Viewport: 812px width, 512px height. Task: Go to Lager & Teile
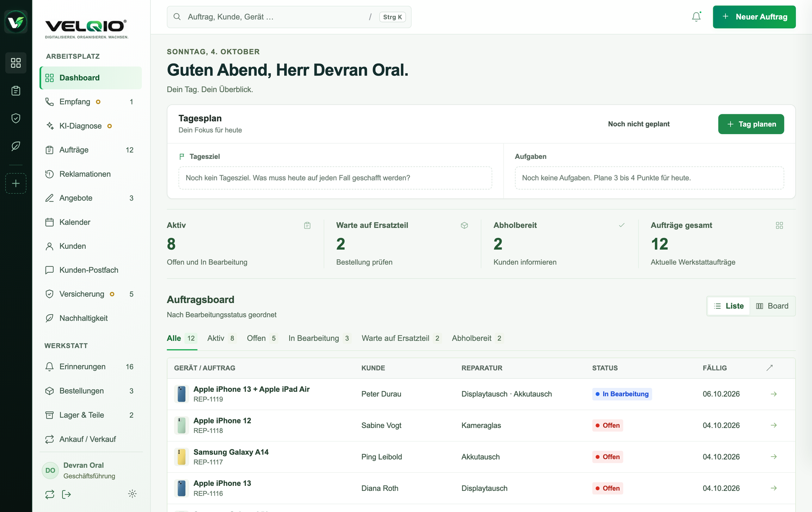click(x=91, y=415)
